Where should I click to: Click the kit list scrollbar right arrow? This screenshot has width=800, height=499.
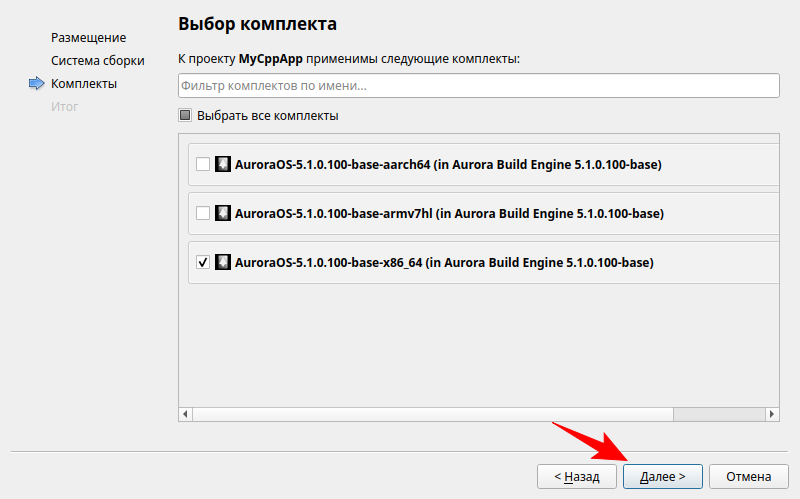772,414
